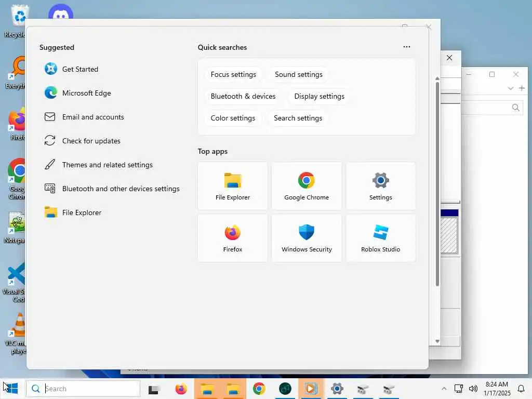This screenshot has height=399, width=532.
Task: Launch Firefox tile in Top apps
Action: [x=233, y=238]
